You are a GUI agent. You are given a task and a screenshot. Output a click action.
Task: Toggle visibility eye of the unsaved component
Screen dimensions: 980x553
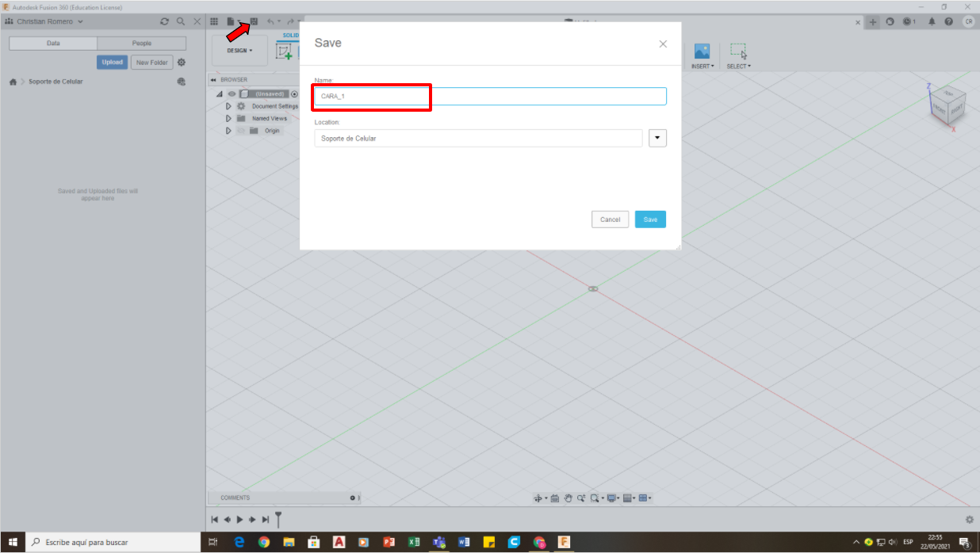(x=232, y=93)
